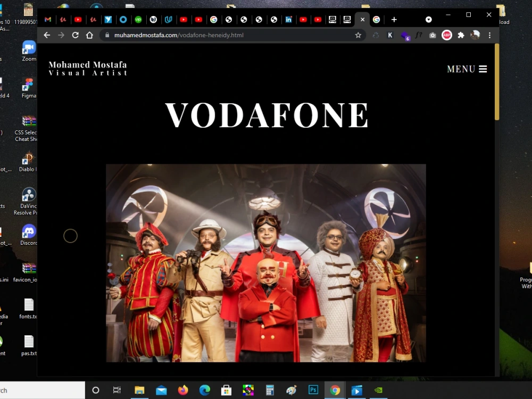Image resolution: width=532 pixels, height=399 pixels.
Task: Select the DaVinci Resolve desktop shortcut
Action: coord(26,202)
